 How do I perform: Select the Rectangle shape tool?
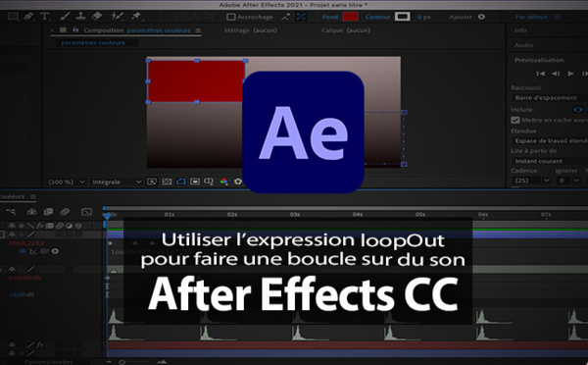pyautogui.click(x=13, y=17)
